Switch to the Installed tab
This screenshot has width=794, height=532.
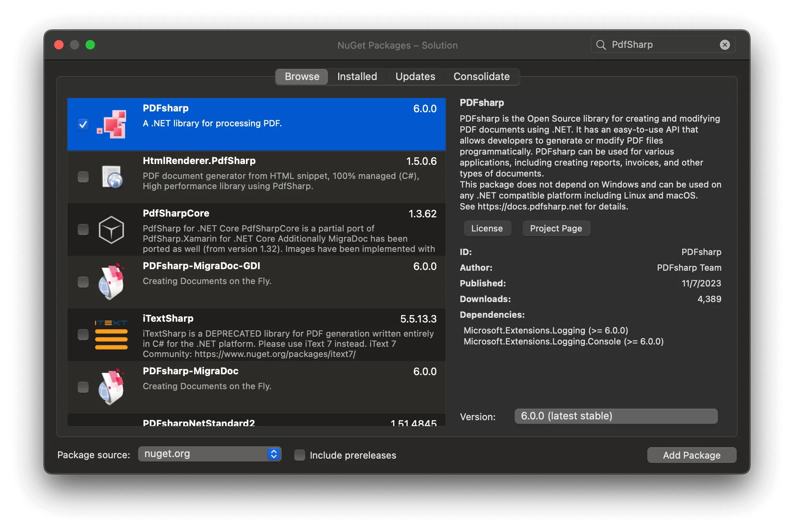pyautogui.click(x=357, y=77)
